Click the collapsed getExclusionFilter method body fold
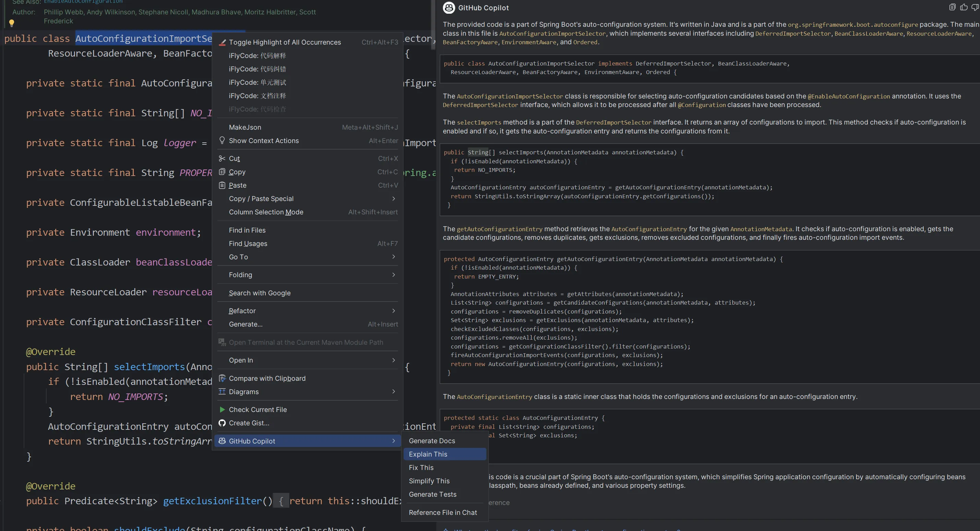 (281, 501)
